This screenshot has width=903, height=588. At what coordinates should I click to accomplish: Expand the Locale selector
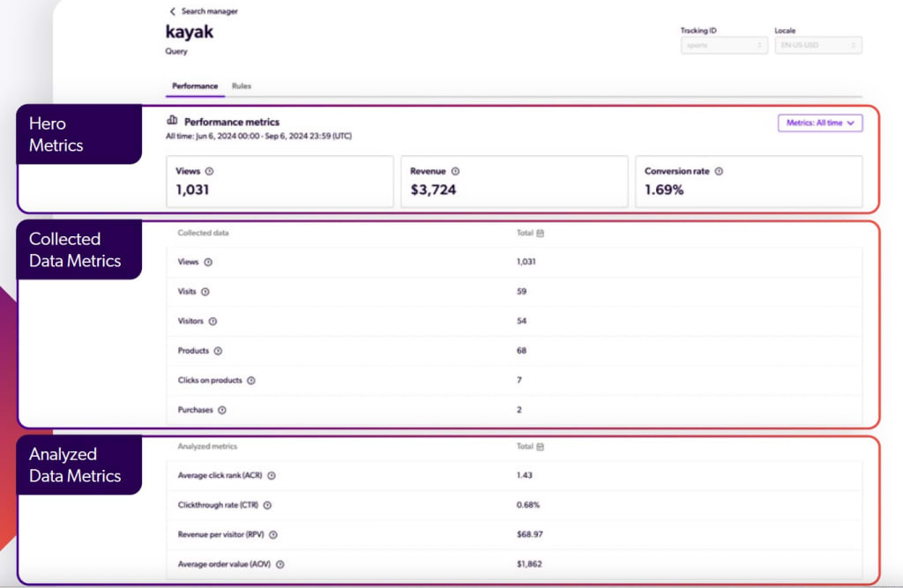(817, 45)
